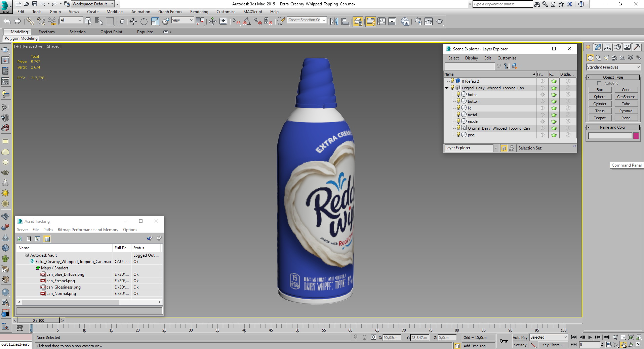Open Paths menu in Asset Tracking
This screenshot has height=349, width=644.
click(x=48, y=230)
